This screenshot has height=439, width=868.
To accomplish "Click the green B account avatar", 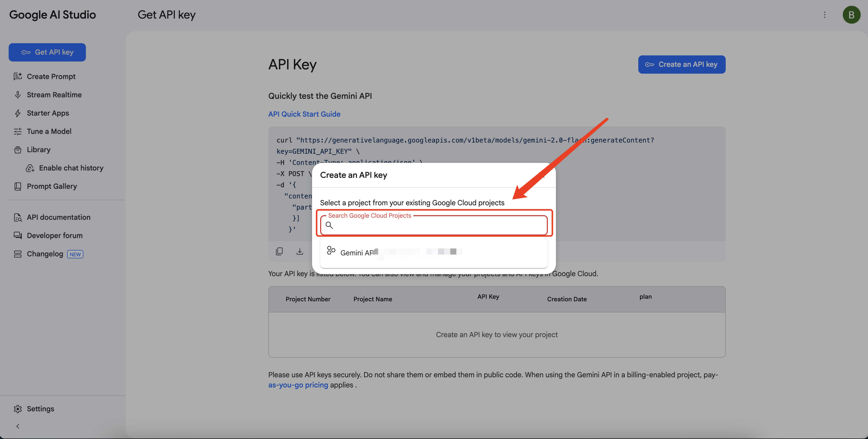I will pyautogui.click(x=851, y=15).
